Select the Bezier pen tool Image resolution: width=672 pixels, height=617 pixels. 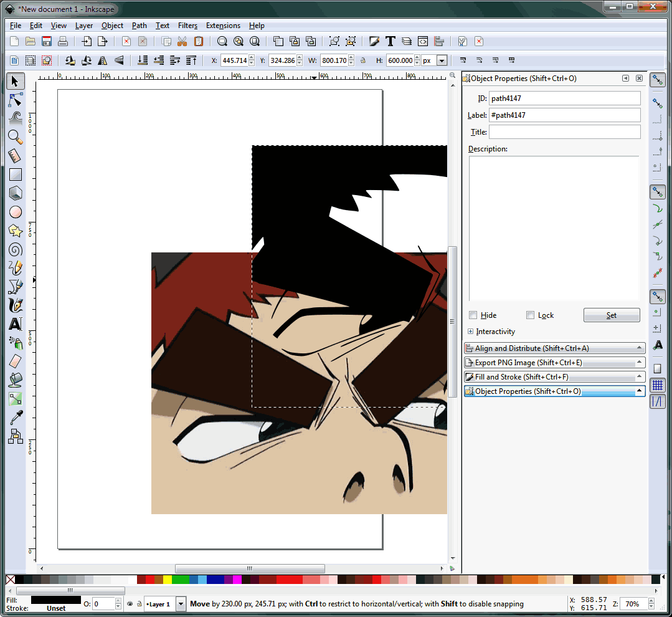[x=15, y=287]
